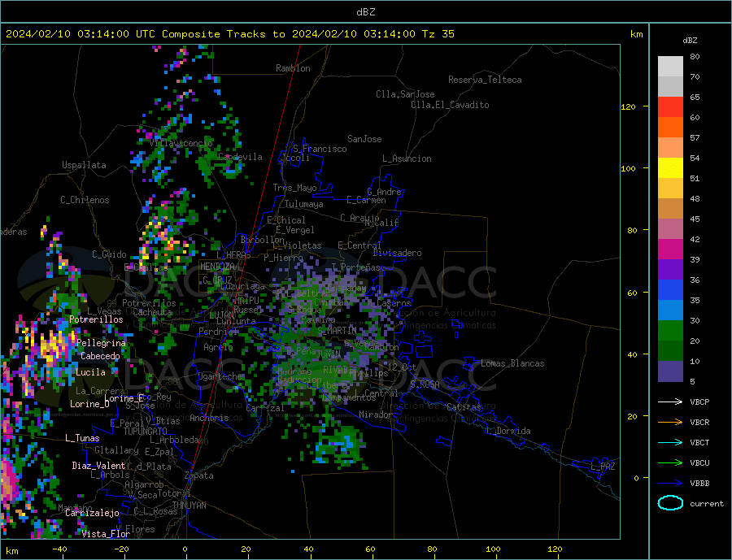Click the 'TUPUNGATO' map label
732x560 pixels.
click(x=146, y=432)
